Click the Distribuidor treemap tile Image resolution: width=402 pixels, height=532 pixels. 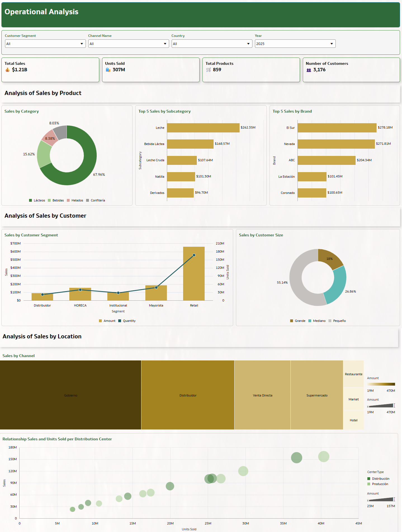tap(188, 395)
